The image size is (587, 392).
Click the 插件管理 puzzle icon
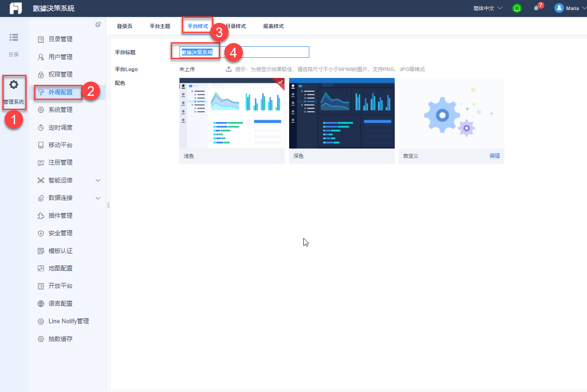(40, 215)
